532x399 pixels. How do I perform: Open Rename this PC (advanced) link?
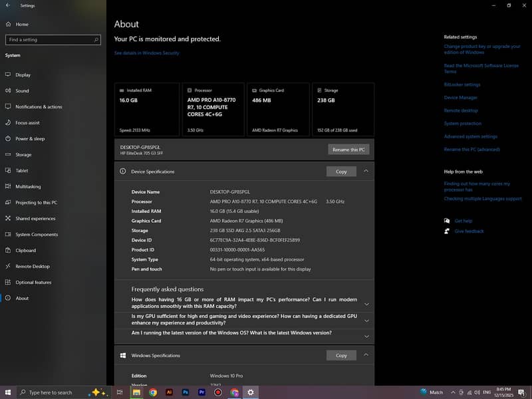tap(471, 149)
